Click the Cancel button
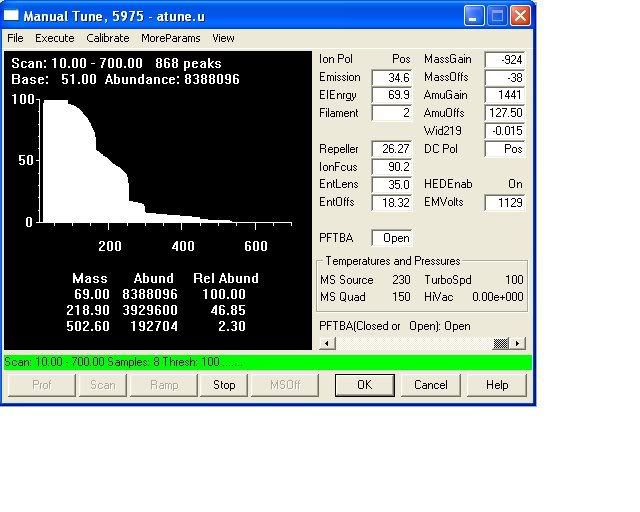Viewport: 640px width, 512px height. 430,385
